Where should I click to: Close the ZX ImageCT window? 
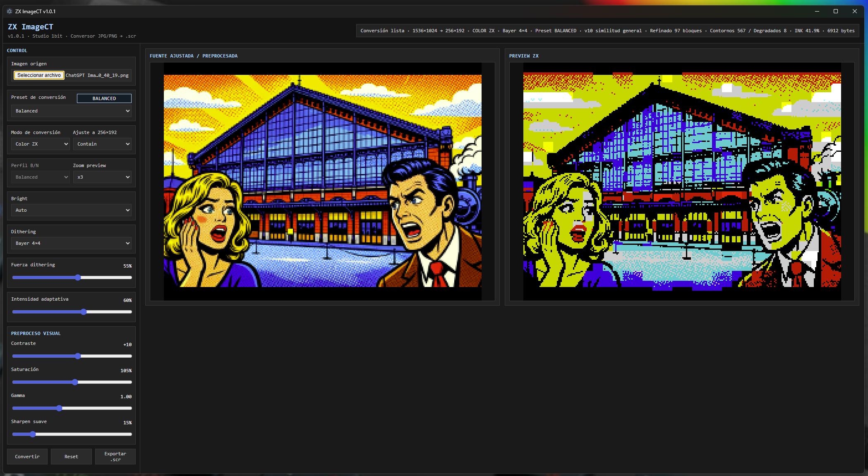click(x=855, y=12)
